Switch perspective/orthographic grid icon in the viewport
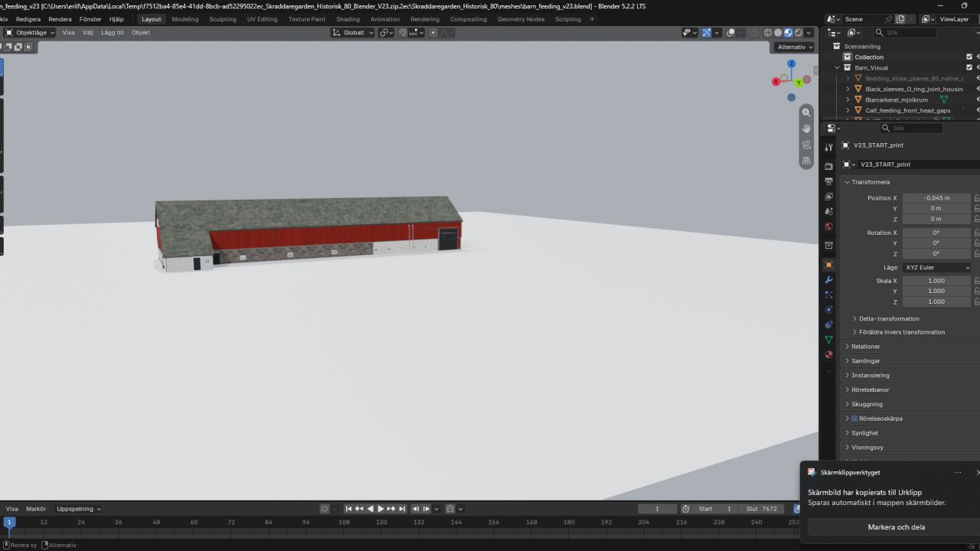 806,161
